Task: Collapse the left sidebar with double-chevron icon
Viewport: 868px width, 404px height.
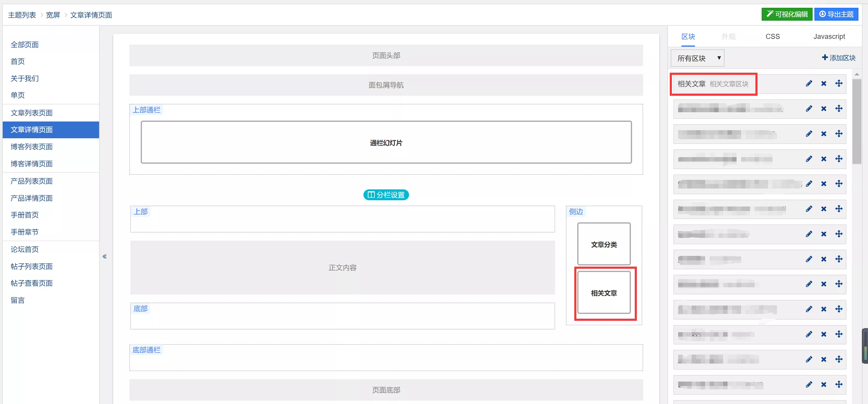Action: tap(104, 256)
